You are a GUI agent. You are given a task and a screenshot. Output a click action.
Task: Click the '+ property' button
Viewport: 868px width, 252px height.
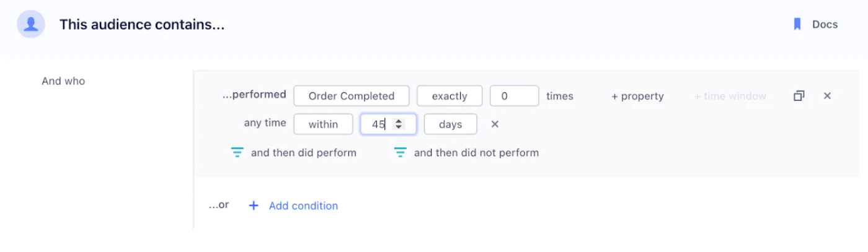point(637,96)
